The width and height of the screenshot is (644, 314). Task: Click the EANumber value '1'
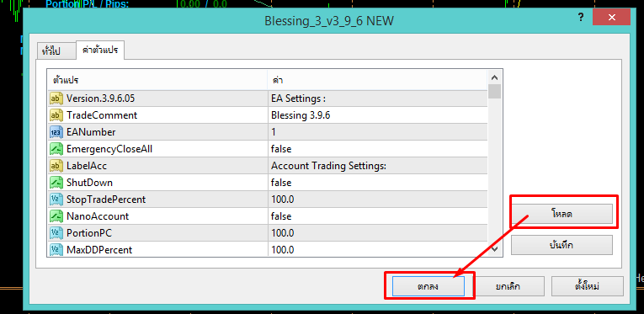click(377, 132)
